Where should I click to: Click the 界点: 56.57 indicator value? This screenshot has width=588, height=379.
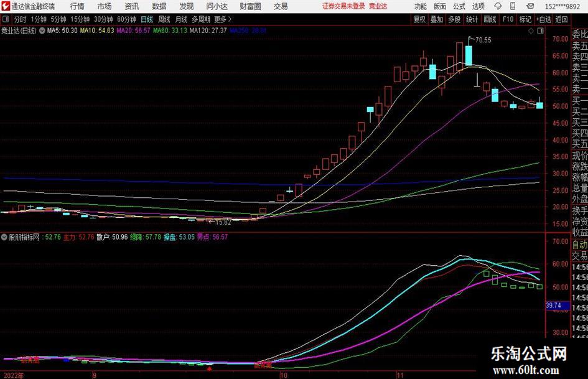pyautogui.click(x=212, y=237)
